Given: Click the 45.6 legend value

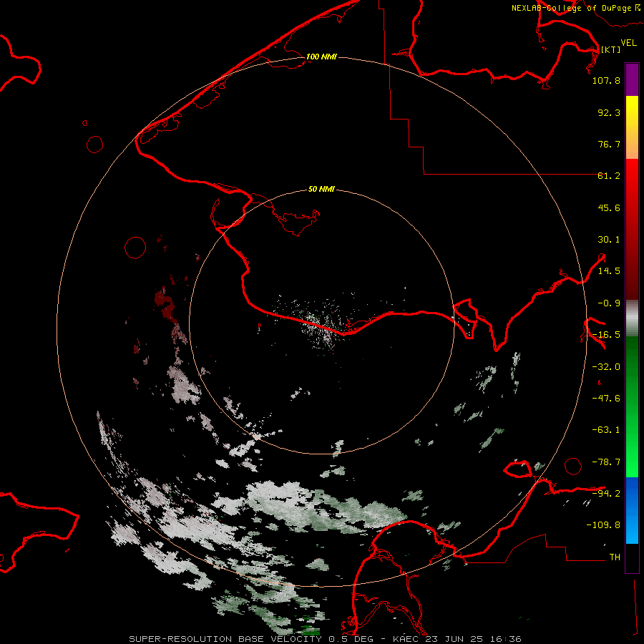Looking at the screenshot, I should pyautogui.click(x=609, y=208).
